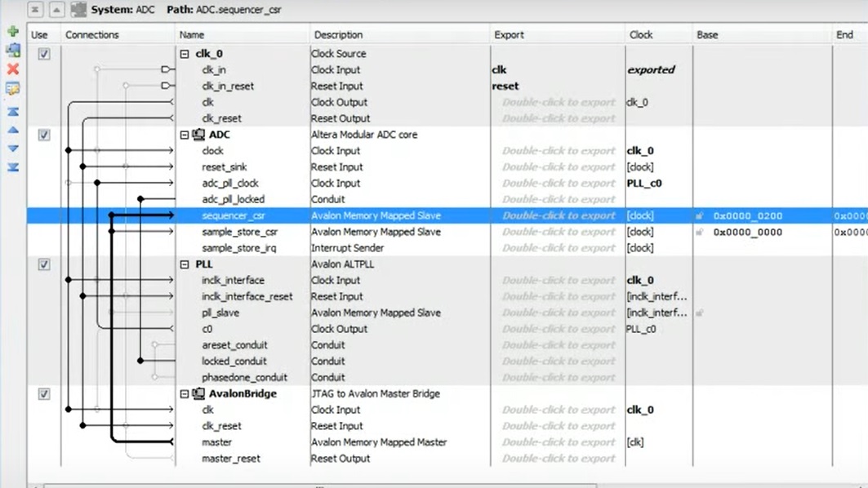Open the edit parameters icon in left toolbar
Image resolution: width=868 pixels, height=488 pixels.
pos(12,89)
